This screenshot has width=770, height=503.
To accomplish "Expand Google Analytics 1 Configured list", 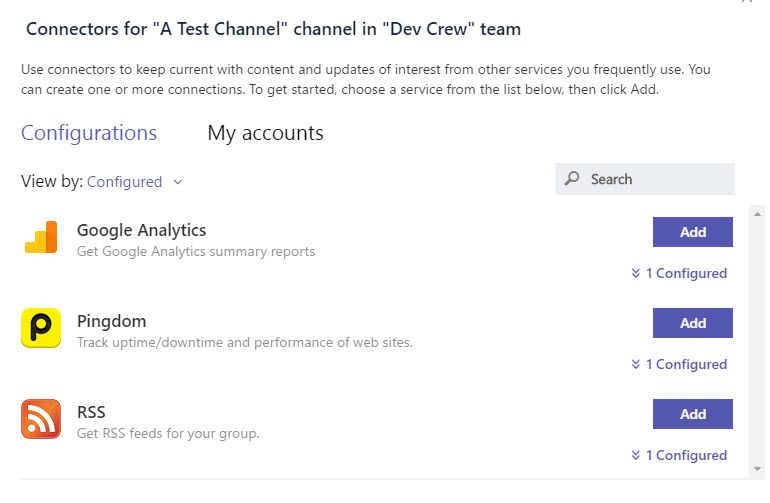I will tap(679, 273).
